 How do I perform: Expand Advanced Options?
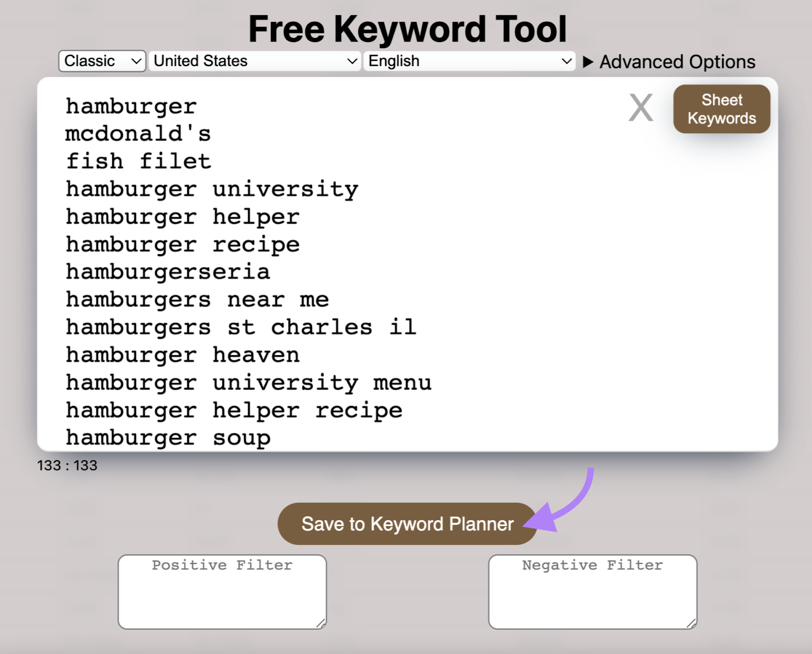677,61
